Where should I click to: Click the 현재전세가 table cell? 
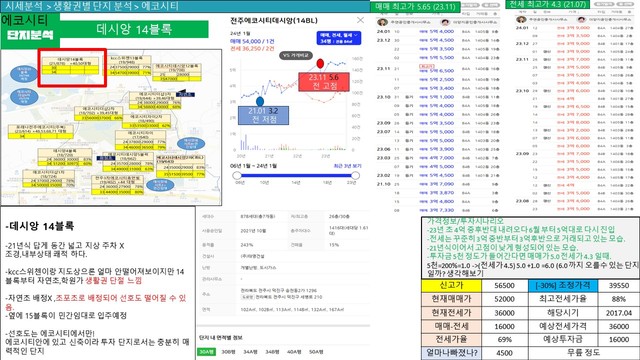[451, 313]
